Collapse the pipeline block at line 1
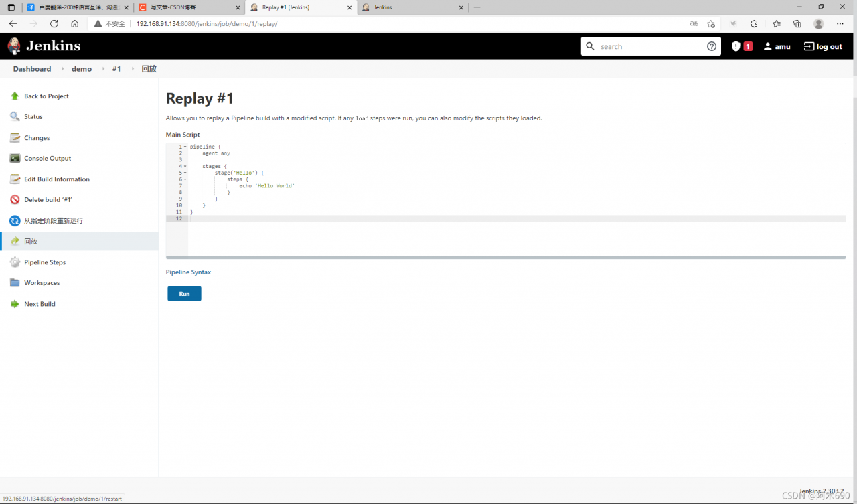This screenshot has width=857, height=504. coord(185,147)
